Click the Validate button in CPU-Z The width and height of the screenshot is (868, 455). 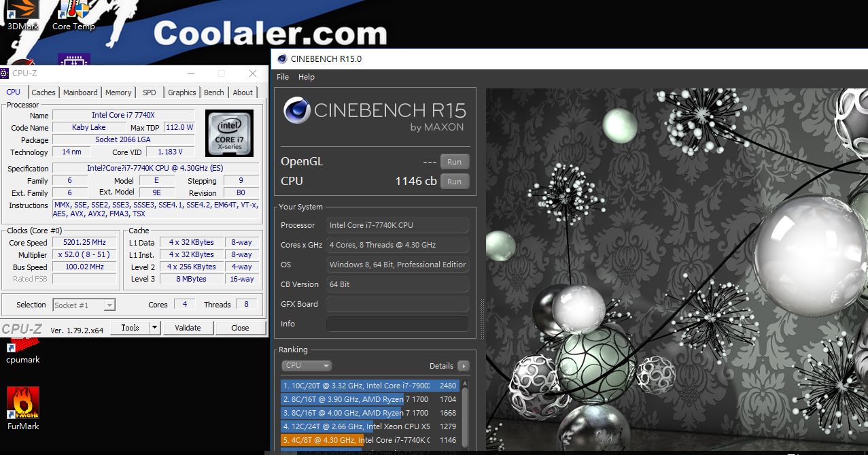coord(188,328)
